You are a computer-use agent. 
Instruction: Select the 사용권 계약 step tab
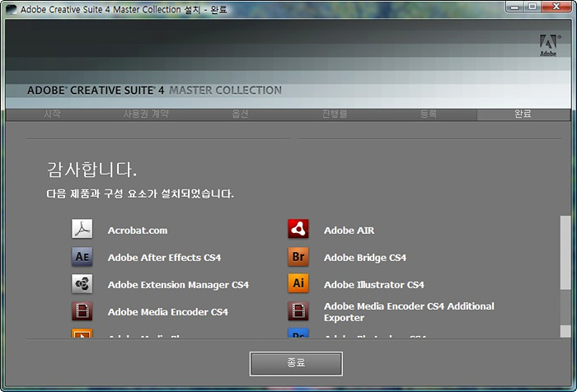[146, 114]
